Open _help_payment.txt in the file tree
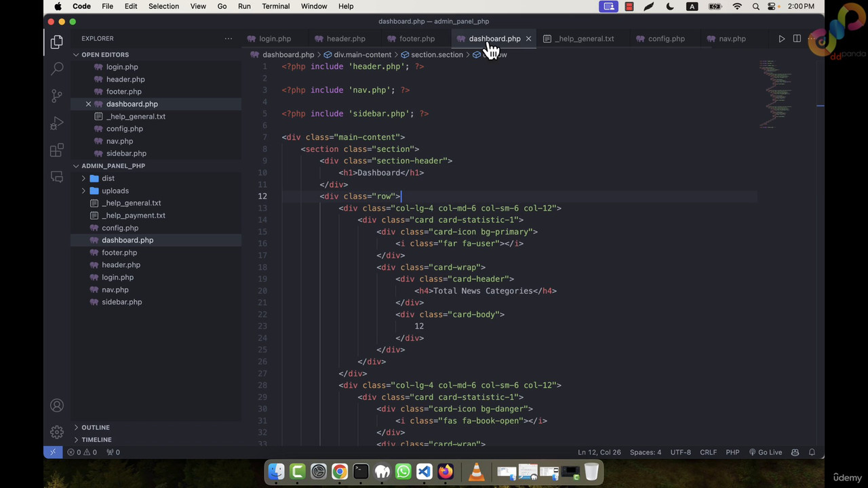The image size is (868, 488). click(x=133, y=216)
